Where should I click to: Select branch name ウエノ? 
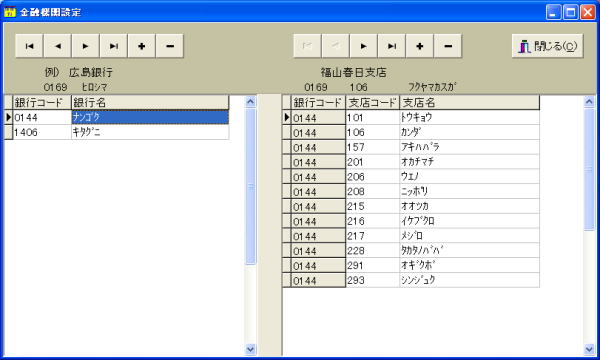[x=470, y=176]
